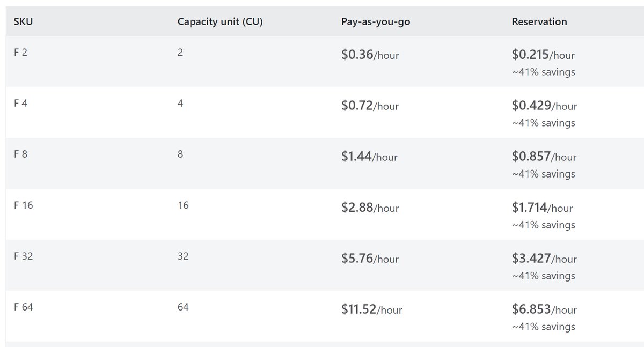Select the F 8 SKU cell
This screenshot has width=644, height=347.
pos(20,154)
